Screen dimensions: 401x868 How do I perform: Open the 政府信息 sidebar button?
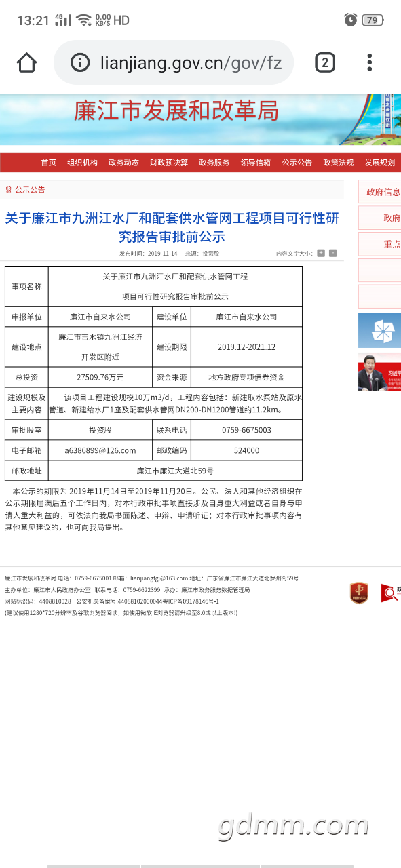tap(380, 192)
